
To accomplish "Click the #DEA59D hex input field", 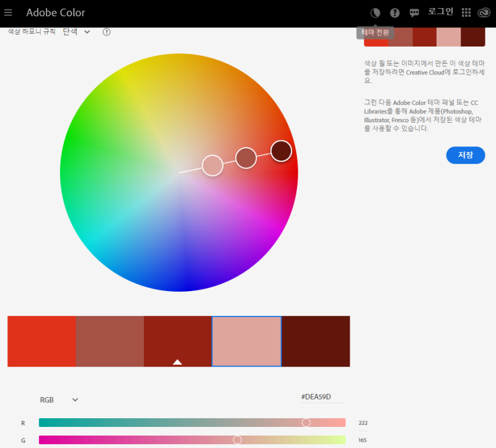I will (x=322, y=397).
